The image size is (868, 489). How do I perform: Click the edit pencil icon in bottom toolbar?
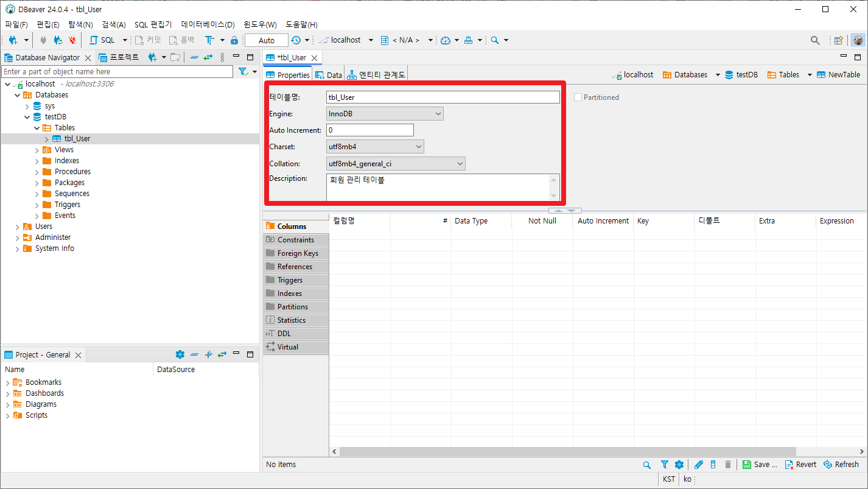pyautogui.click(x=699, y=465)
